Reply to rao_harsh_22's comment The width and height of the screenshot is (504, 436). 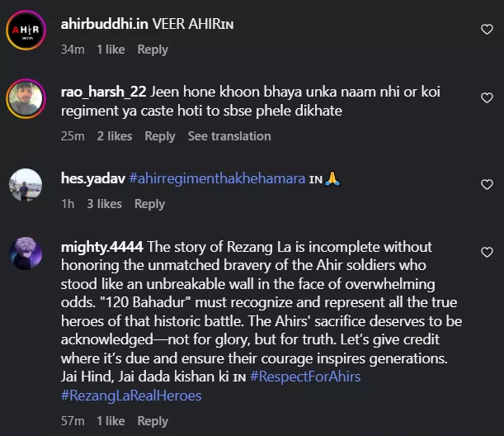click(x=160, y=136)
